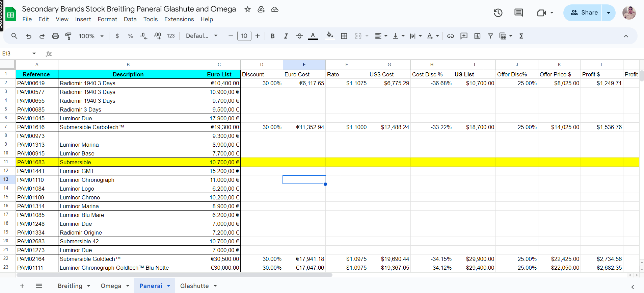
Task: Click the formula bar input
Action: pyautogui.click(x=348, y=53)
